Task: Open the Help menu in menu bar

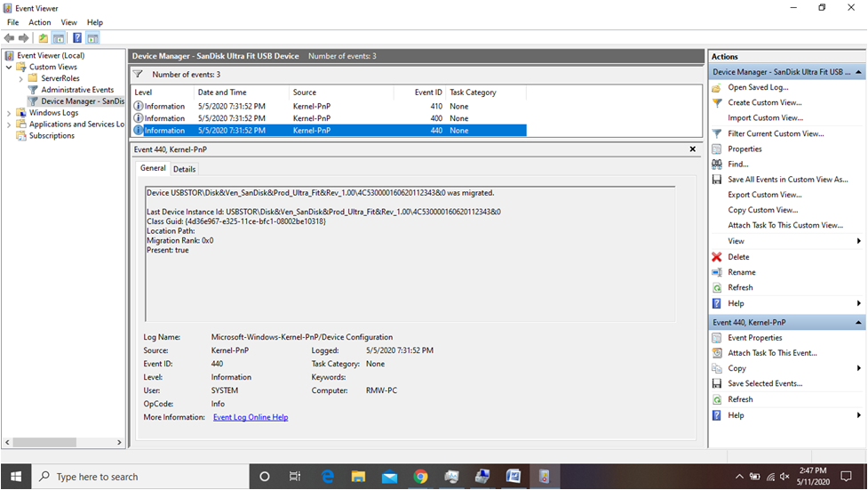Action: pyautogui.click(x=95, y=22)
